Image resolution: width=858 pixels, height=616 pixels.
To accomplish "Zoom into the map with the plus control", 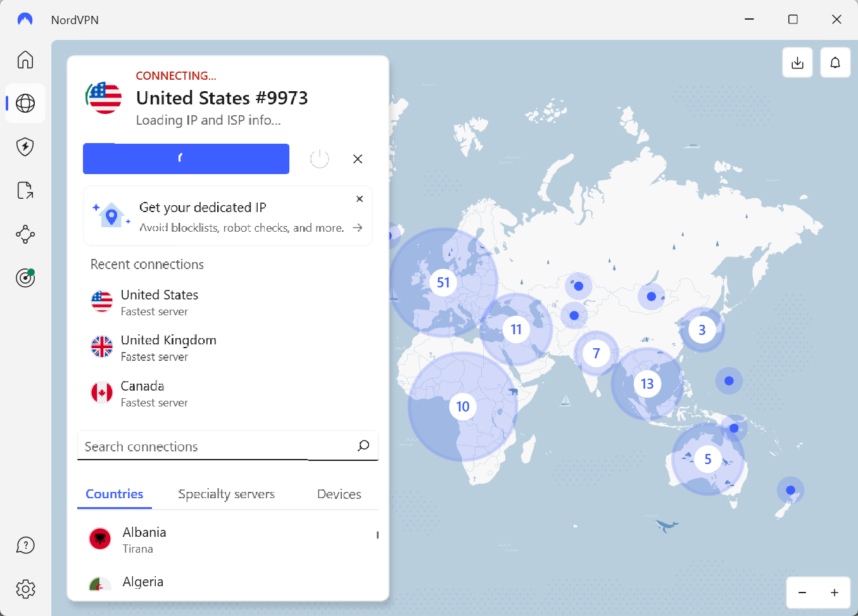I will (x=835, y=593).
